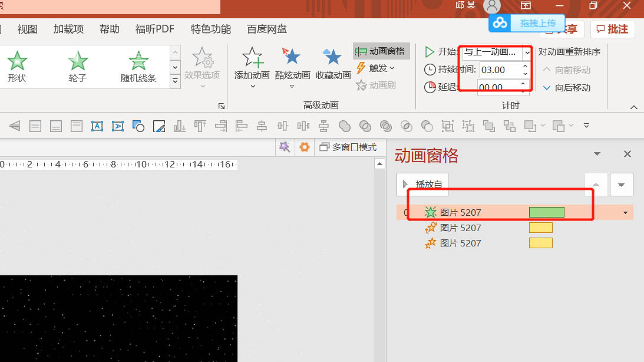This screenshot has height=362, width=644.
Task: Open the dropdown arrow for selected animation
Action: (625, 213)
